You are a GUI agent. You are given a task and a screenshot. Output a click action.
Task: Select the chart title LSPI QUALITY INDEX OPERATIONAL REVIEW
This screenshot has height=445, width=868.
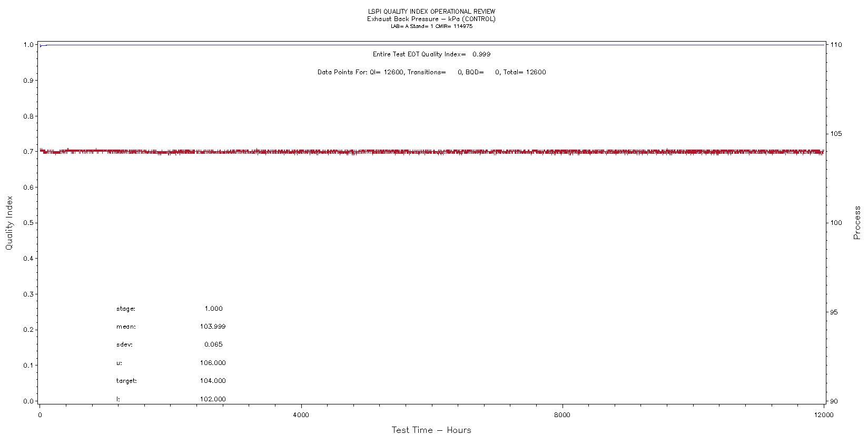coord(431,12)
